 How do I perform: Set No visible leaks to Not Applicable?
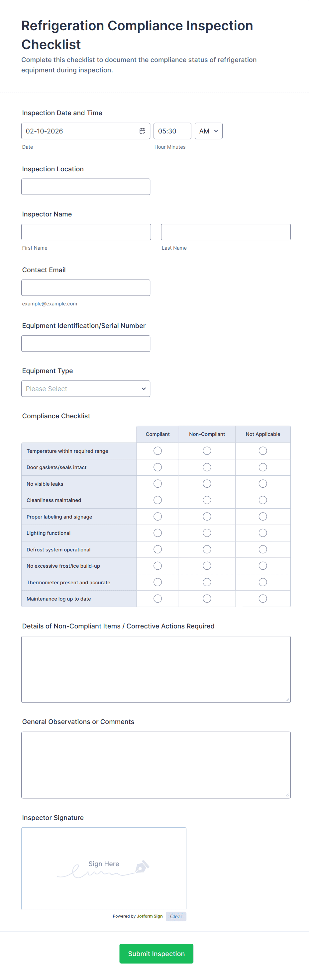tap(262, 484)
